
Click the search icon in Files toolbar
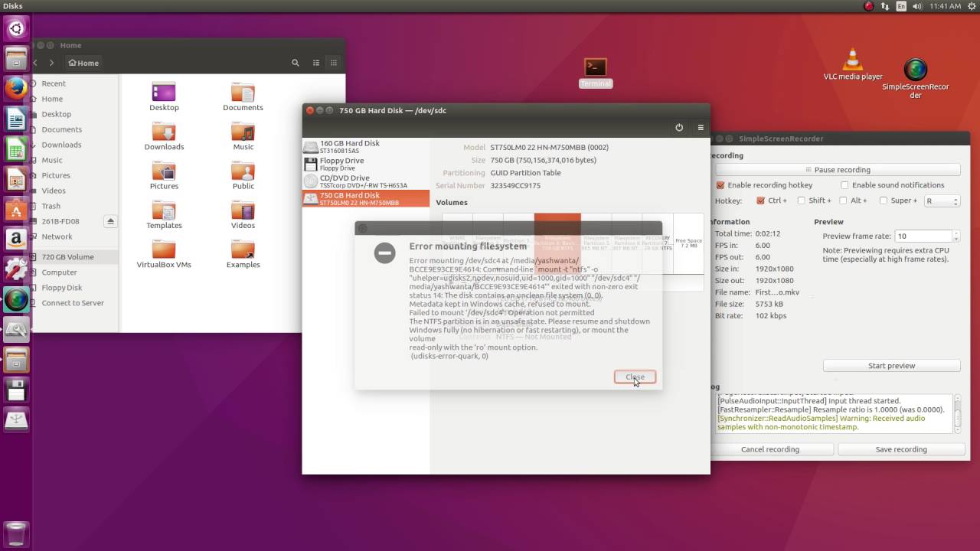(296, 63)
